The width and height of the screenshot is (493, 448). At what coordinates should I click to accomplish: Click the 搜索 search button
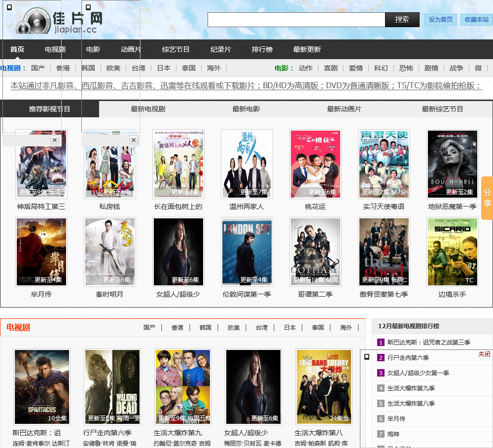402,20
